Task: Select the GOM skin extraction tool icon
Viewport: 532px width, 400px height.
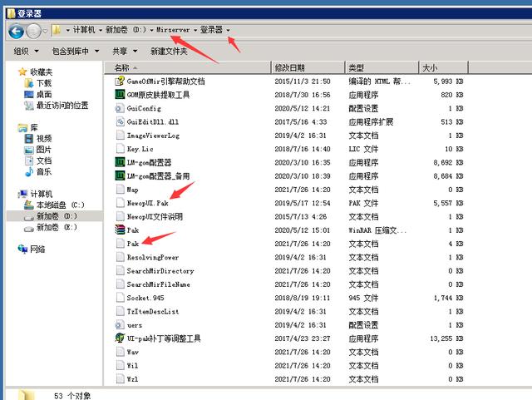Action: pyautogui.click(x=120, y=95)
